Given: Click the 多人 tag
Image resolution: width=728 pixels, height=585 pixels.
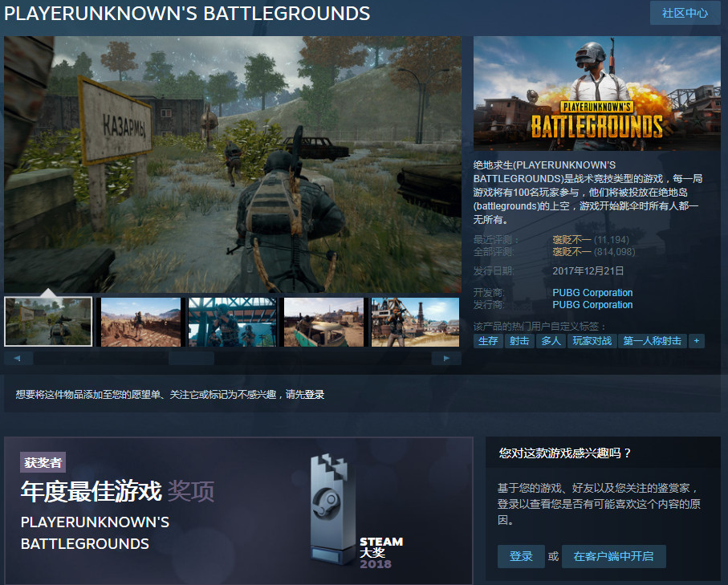Looking at the screenshot, I should click(x=551, y=341).
